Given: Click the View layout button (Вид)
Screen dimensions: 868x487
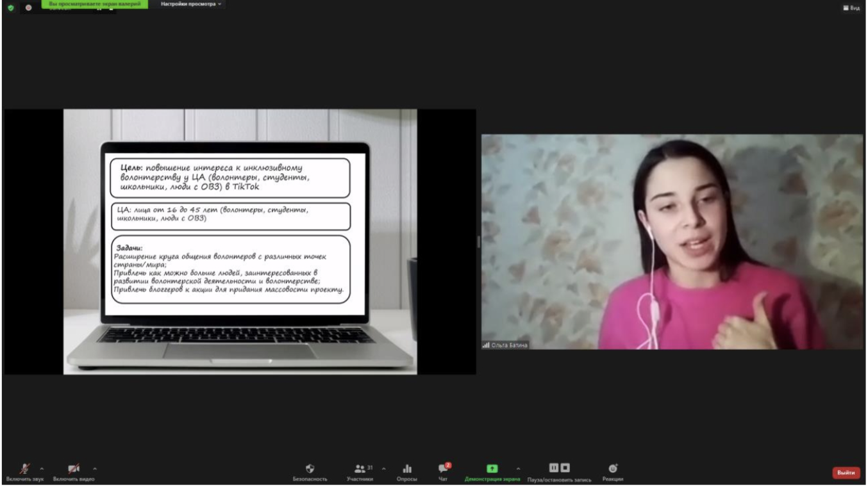Looking at the screenshot, I should tap(851, 8).
